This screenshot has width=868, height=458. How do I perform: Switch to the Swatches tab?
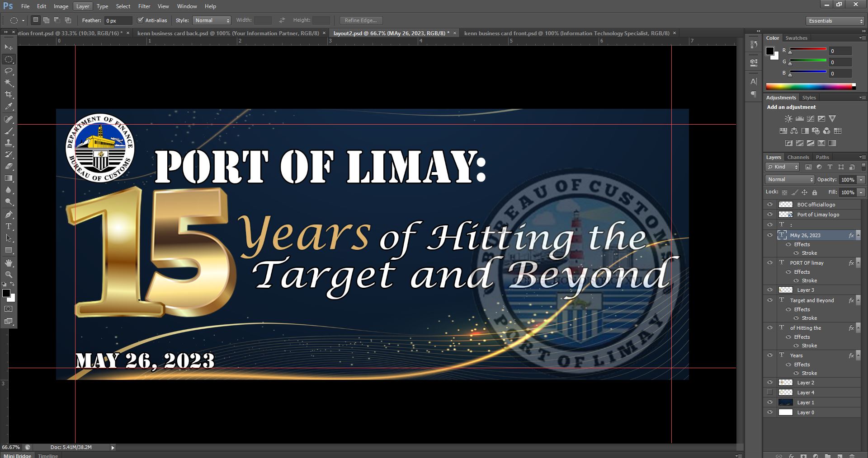(x=796, y=38)
